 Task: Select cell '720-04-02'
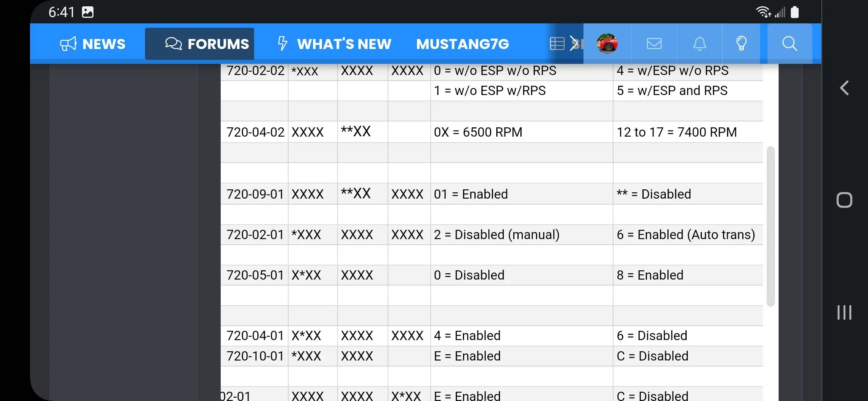coord(255,132)
